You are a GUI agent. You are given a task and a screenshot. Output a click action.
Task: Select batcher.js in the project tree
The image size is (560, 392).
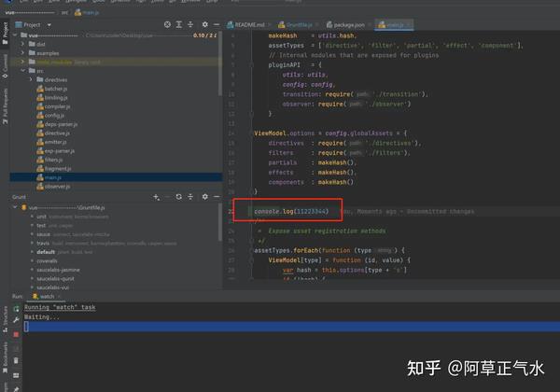click(x=51, y=89)
